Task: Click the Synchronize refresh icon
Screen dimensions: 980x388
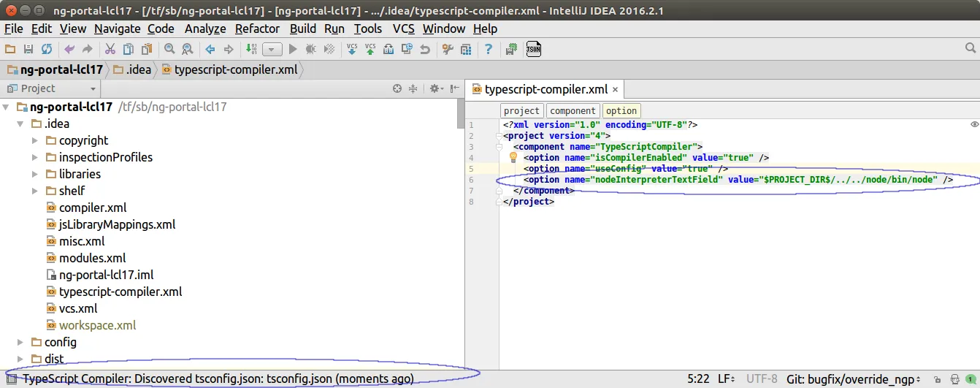Action: coord(47,49)
